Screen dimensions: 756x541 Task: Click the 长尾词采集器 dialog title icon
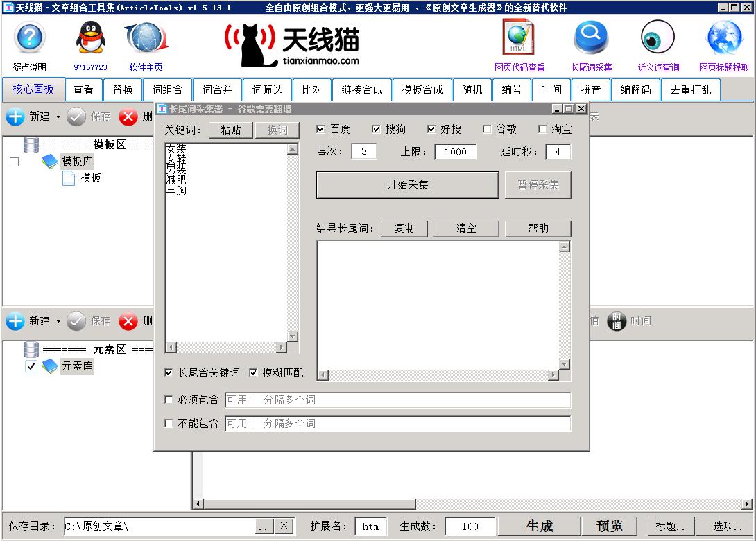point(162,109)
